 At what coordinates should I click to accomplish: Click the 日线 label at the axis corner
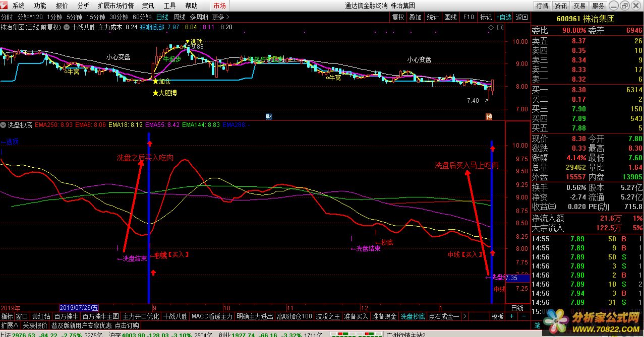tap(518, 308)
